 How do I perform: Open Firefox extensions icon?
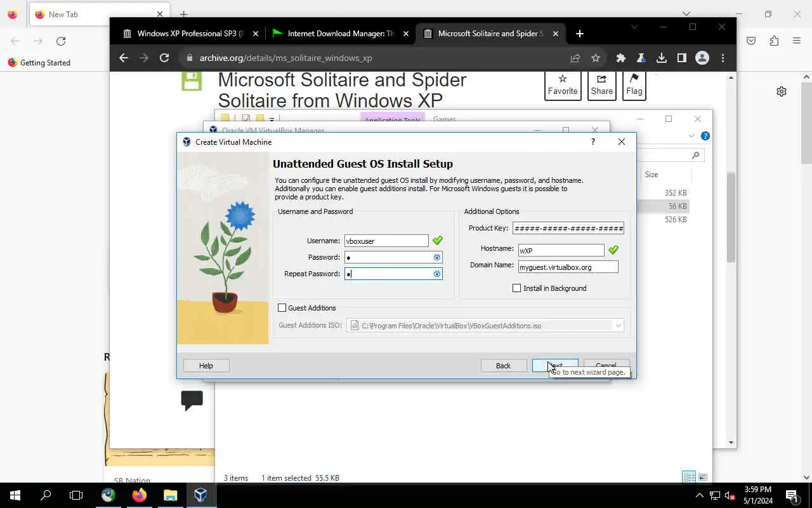pyautogui.click(x=774, y=41)
